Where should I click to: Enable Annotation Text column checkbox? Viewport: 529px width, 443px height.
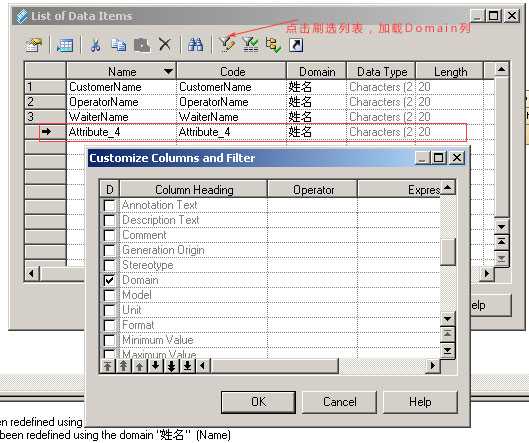pyautogui.click(x=109, y=205)
